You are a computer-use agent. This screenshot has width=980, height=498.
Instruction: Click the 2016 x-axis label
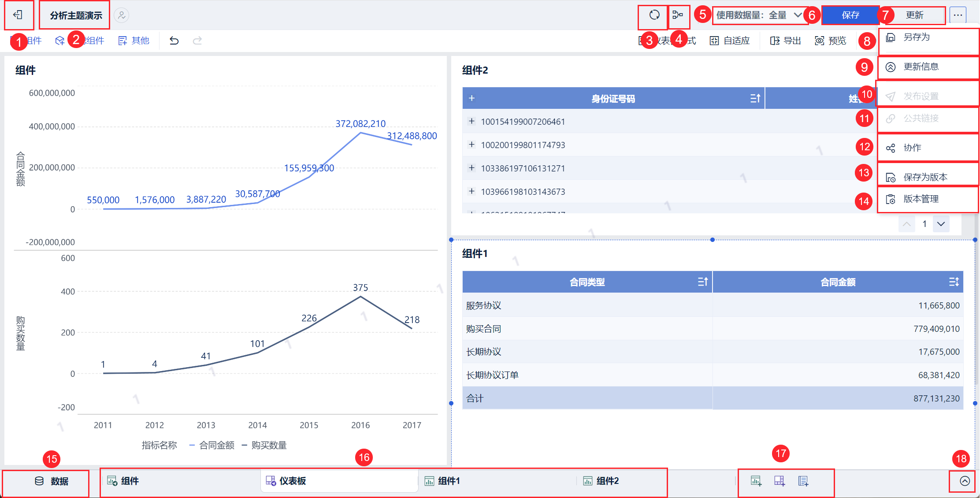pos(360,425)
